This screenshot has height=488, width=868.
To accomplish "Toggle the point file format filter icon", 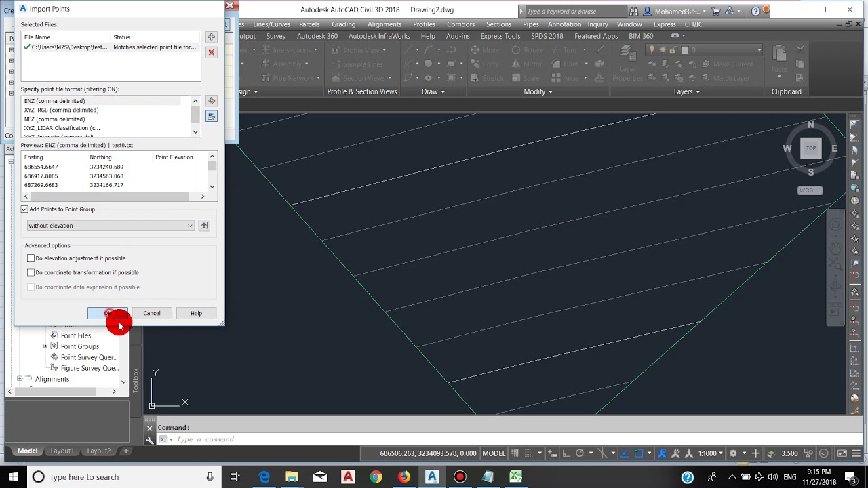I will 212,117.
